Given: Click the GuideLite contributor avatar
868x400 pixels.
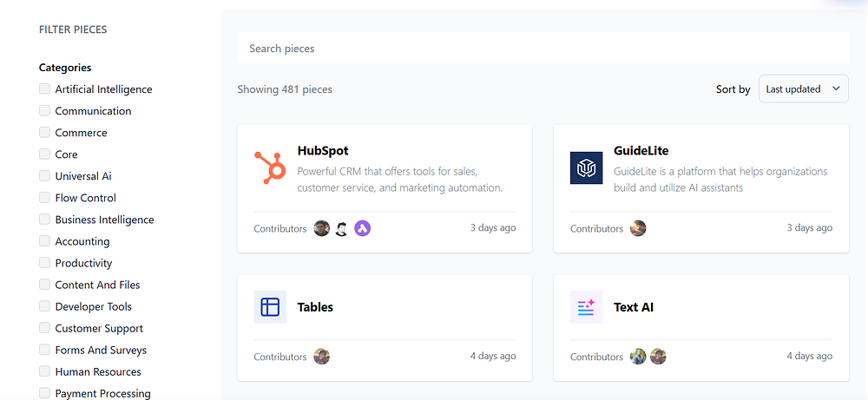Looking at the screenshot, I should point(638,228).
